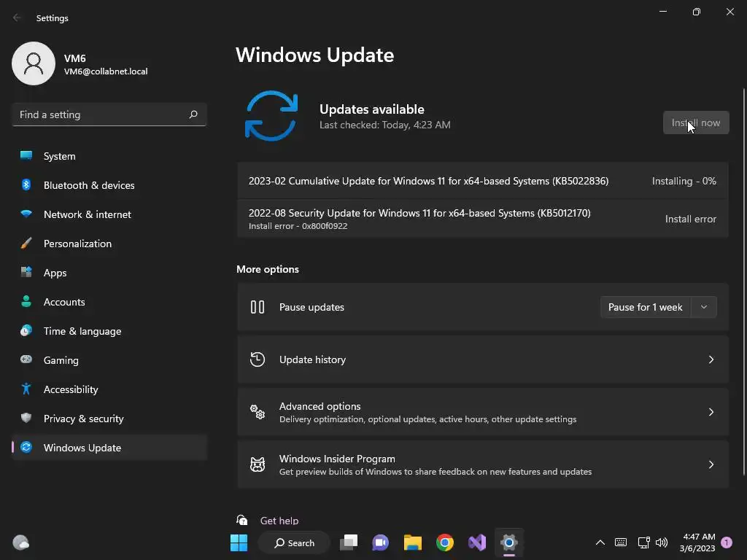The width and height of the screenshot is (747, 560).
Task: Click the shield icon beside Privacy & security
Action: (26, 418)
